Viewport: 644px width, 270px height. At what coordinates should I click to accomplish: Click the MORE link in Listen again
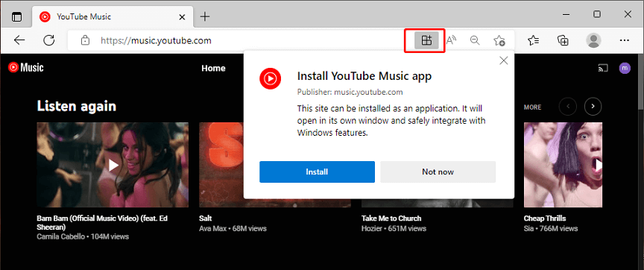tap(533, 107)
